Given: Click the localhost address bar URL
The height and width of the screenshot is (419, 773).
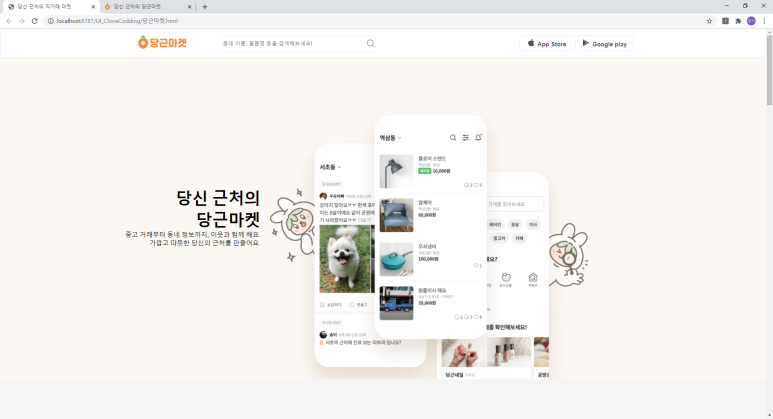Looking at the screenshot, I should tap(117, 21).
